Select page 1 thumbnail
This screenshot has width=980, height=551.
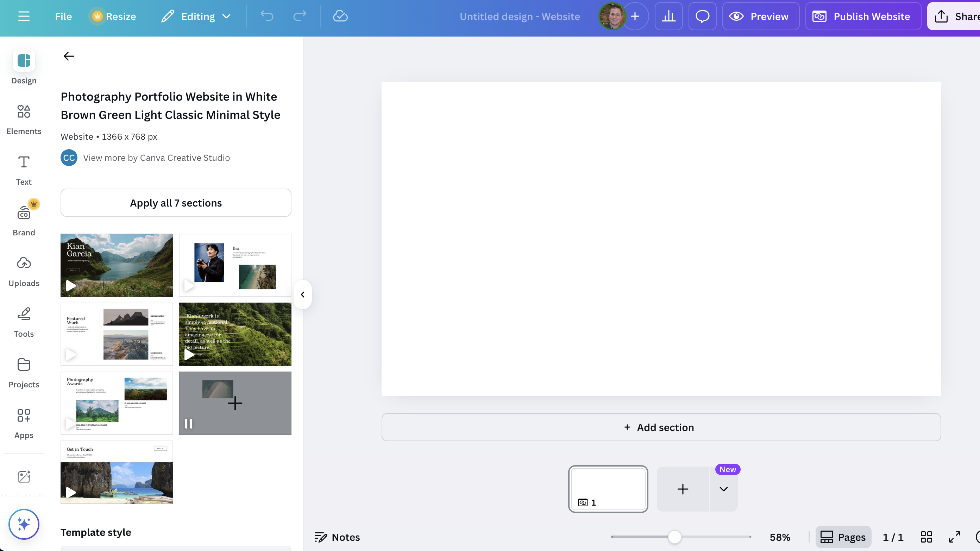[608, 489]
